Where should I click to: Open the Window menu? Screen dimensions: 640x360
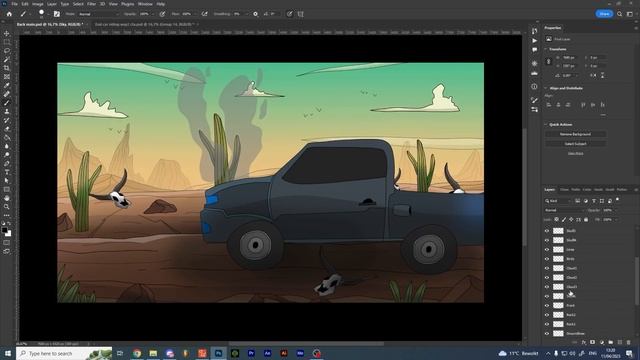click(x=145, y=4)
